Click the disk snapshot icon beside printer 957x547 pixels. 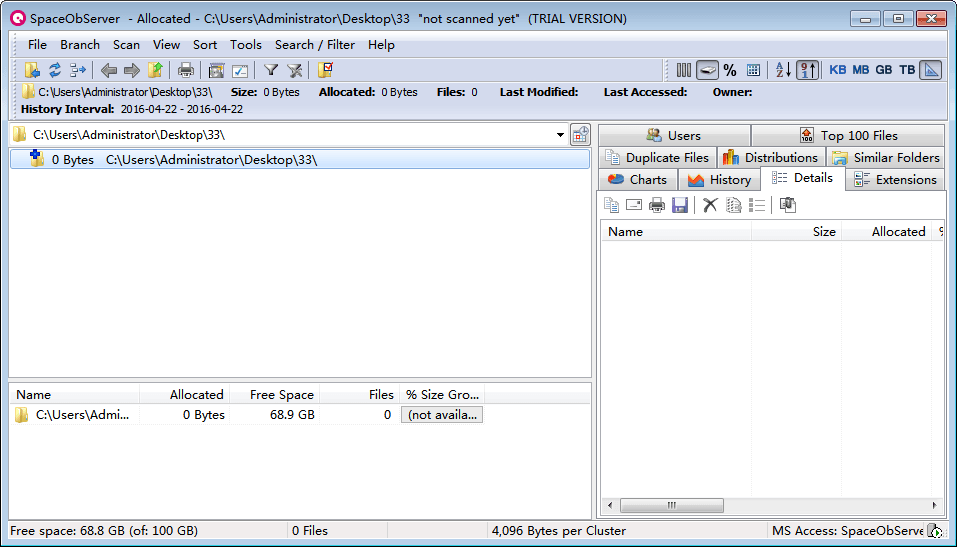[x=216, y=70]
